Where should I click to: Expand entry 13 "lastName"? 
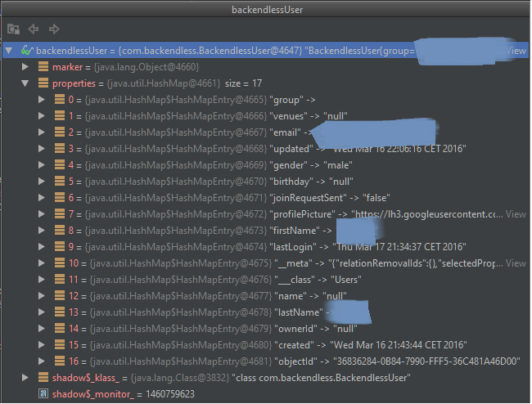coord(42,312)
